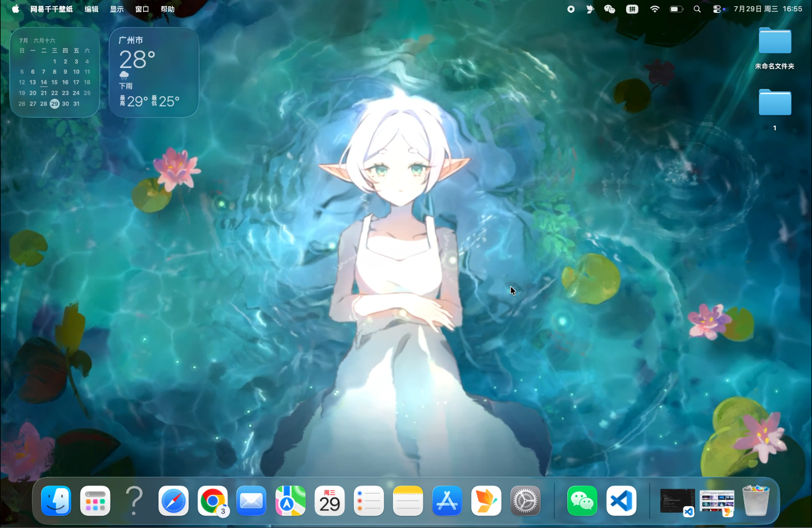
Task: Open Mail from the Dock
Action: click(252, 500)
